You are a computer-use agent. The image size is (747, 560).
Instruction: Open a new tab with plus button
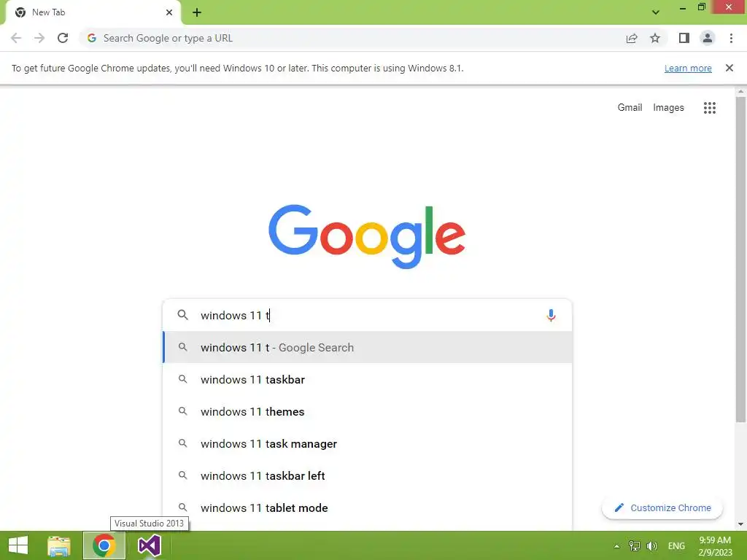(197, 12)
